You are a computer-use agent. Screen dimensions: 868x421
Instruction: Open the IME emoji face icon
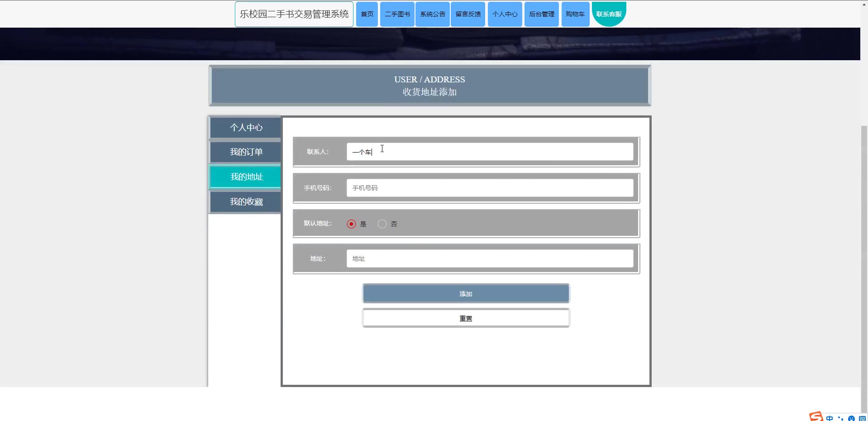pos(851,418)
